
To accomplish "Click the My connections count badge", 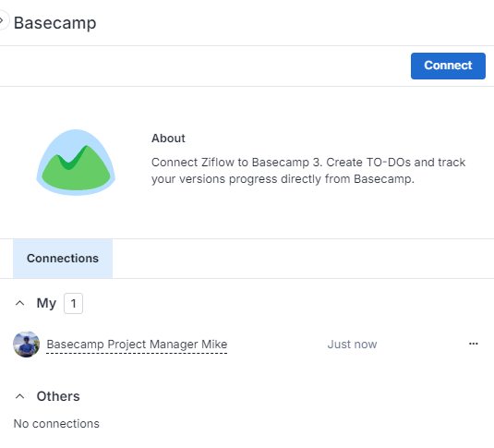I will [73, 303].
